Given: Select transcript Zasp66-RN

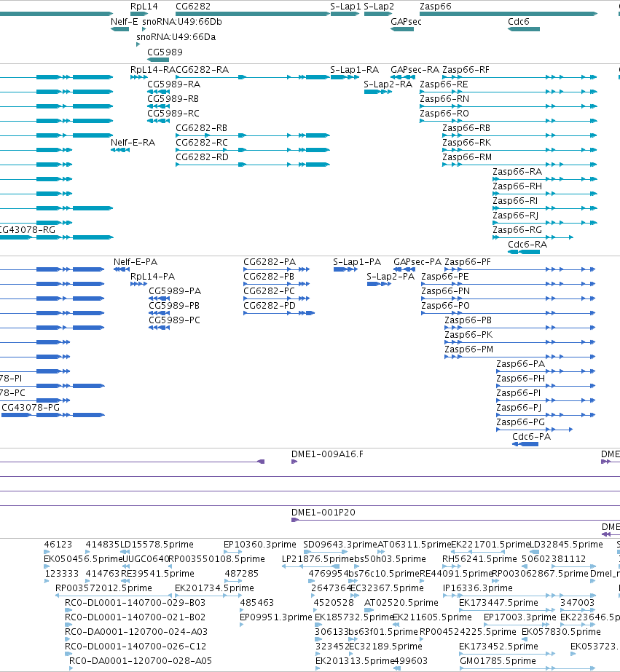Looking at the screenshot, I should tap(444, 99).
